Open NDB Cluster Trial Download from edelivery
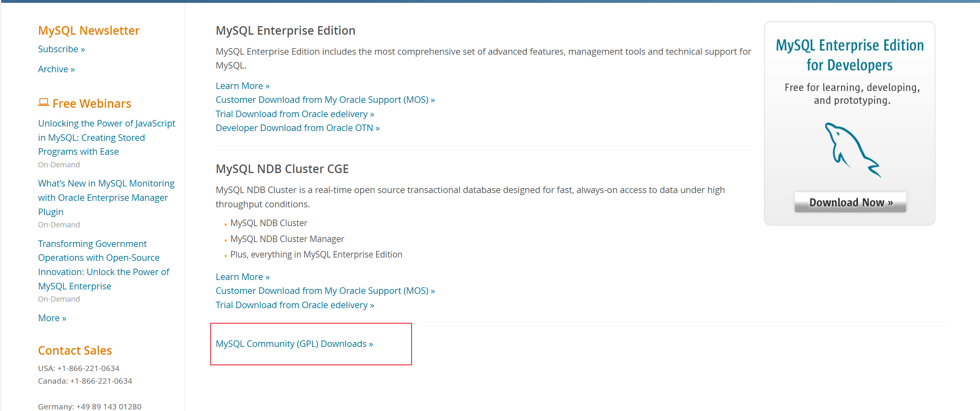Screen dimensions: 980x411 (295, 305)
